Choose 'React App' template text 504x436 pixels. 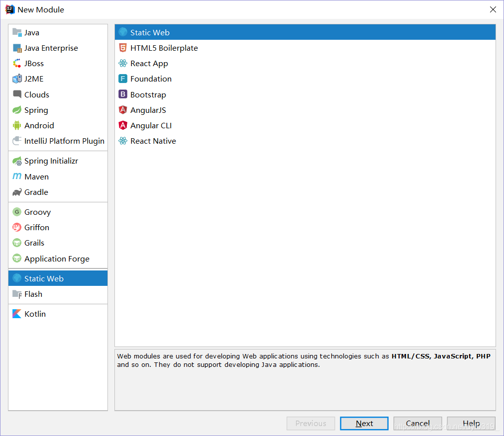point(149,64)
